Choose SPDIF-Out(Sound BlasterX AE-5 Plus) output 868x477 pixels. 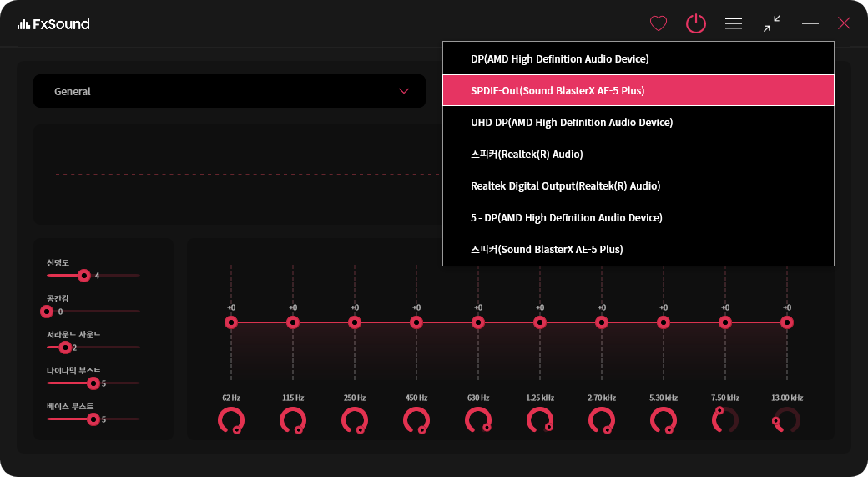point(638,90)
